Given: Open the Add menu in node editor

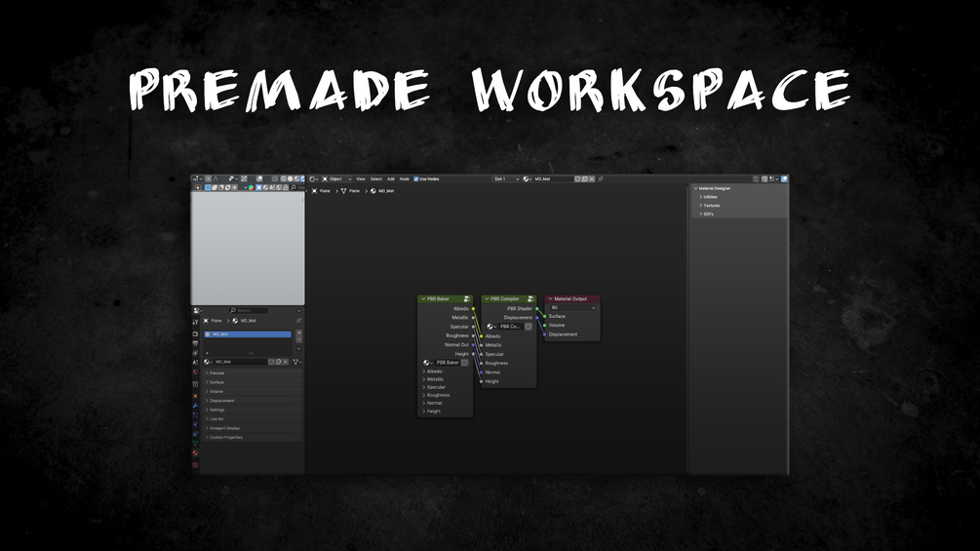Looking at the screenshot, I should point(391,179).
